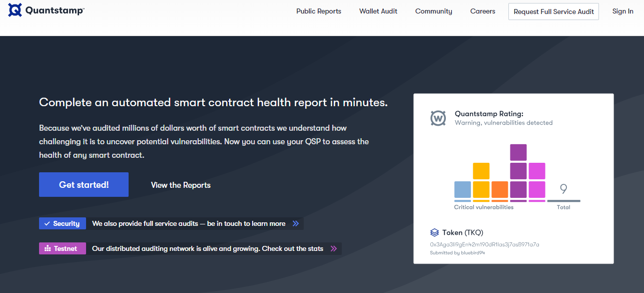Click the layers icon beside Token (TKQ)
This screenshot has width=644, height=293.
(434, 232)
